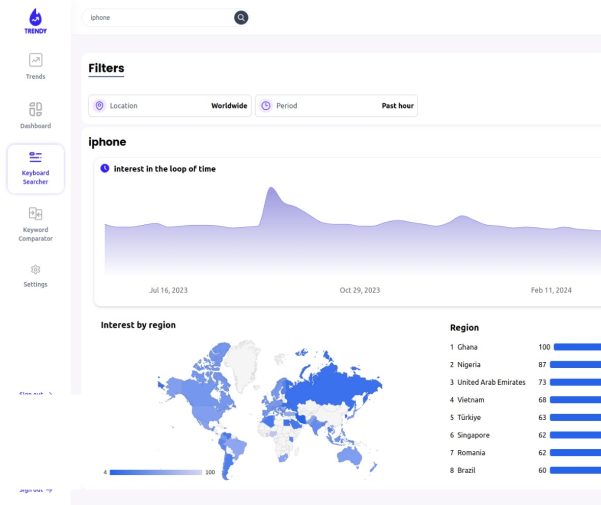Select the Keyboard Searcher menu label
Image resolution: width=601 pixels, height=505 pixels.
point(36,177)
